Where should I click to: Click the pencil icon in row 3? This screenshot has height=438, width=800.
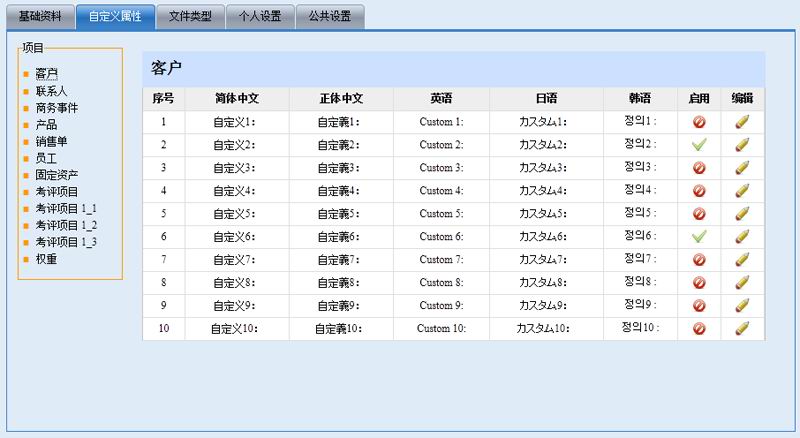coord(742,168)
